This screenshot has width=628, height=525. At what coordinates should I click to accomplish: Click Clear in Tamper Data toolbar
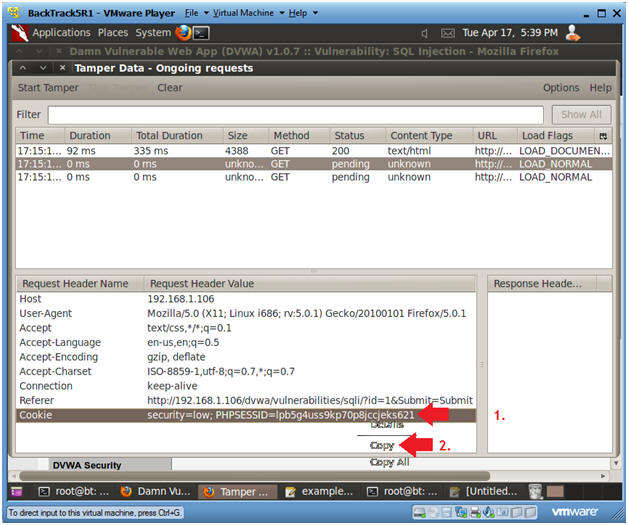[x=169, y=88]
